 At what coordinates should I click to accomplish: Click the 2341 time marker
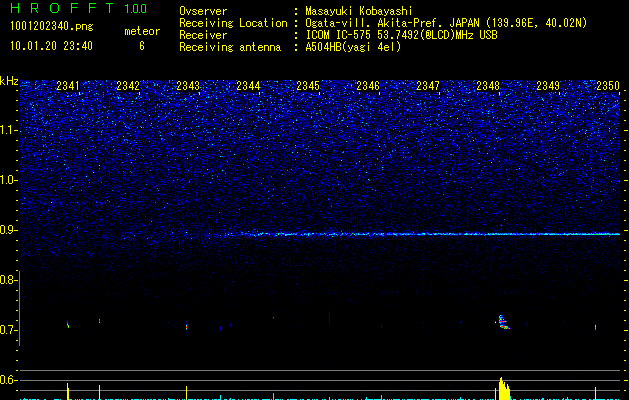tap(68, 86)
